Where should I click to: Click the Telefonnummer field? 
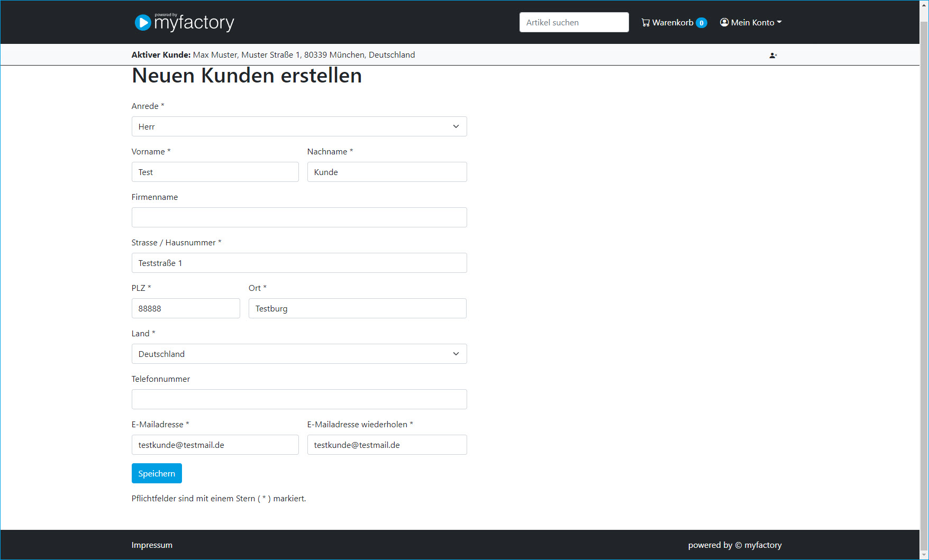coord(299,399)
